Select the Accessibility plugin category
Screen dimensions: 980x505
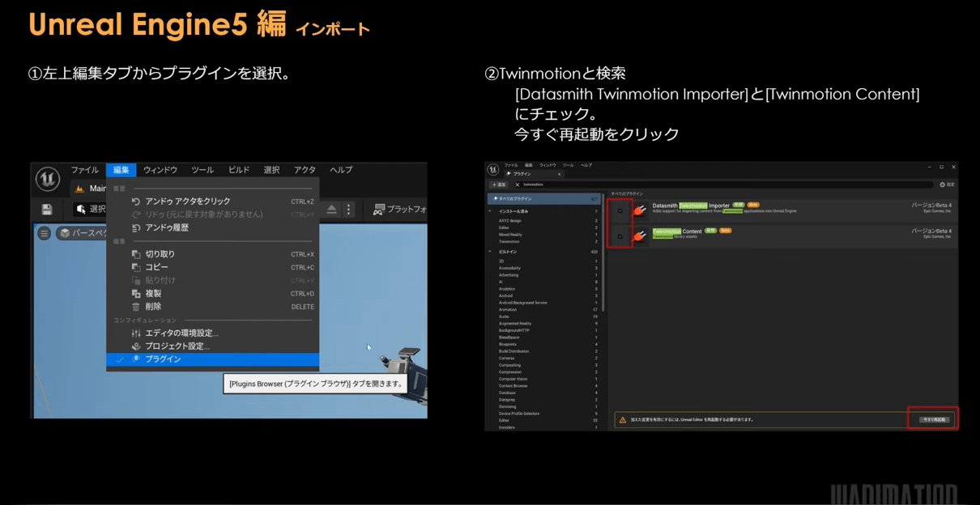545,268
